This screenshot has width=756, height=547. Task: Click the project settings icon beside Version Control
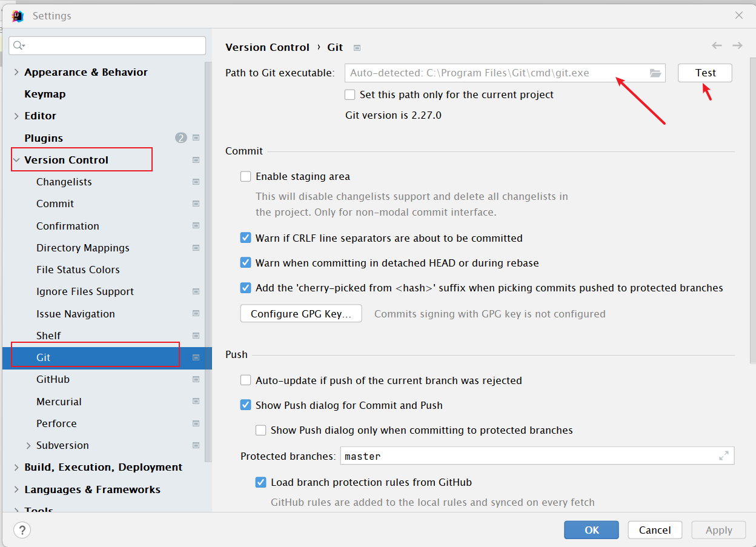pos(196,160)
